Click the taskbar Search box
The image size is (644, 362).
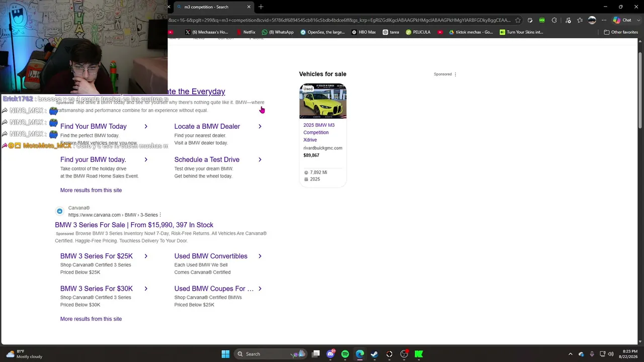tap(271, 354)
